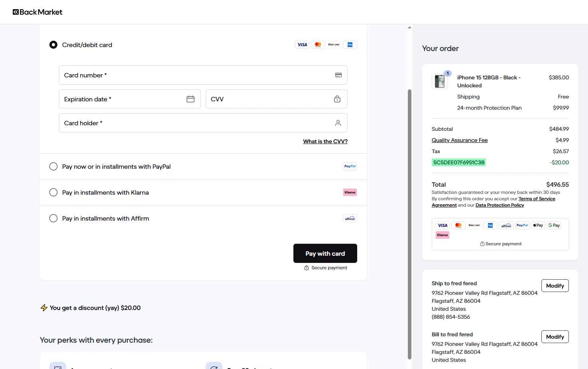588x369 pixels.
Task: Click the Discover badge in order summary
Action: [x=474, y=225]
